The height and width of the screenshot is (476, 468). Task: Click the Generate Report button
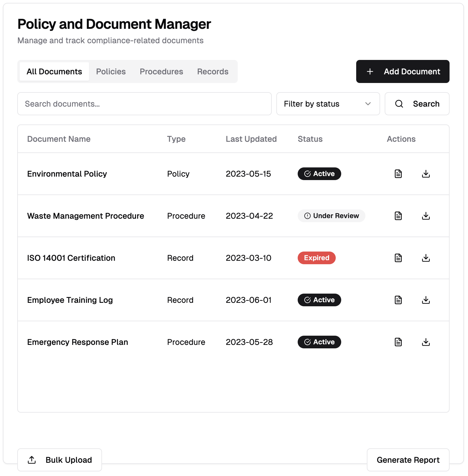[x=408, y=460]
